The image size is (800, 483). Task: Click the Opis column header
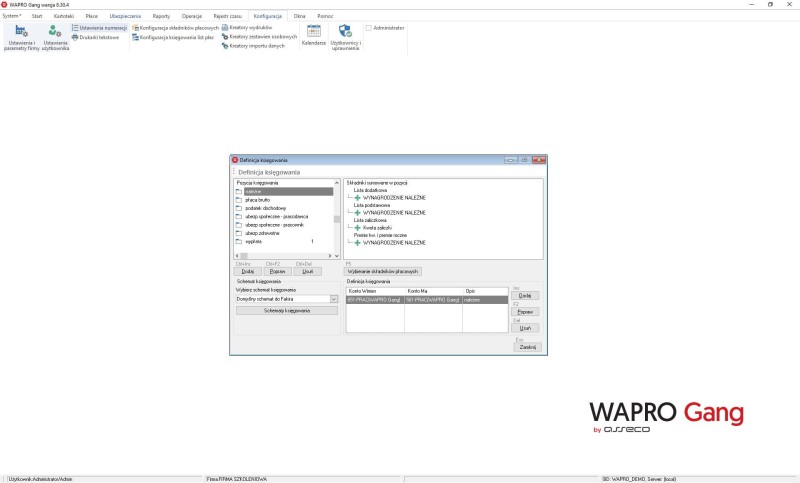click(485, 291)
